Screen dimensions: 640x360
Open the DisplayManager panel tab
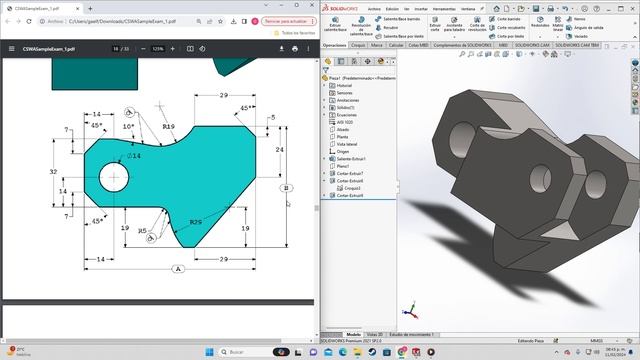click(x=381, y=61)
